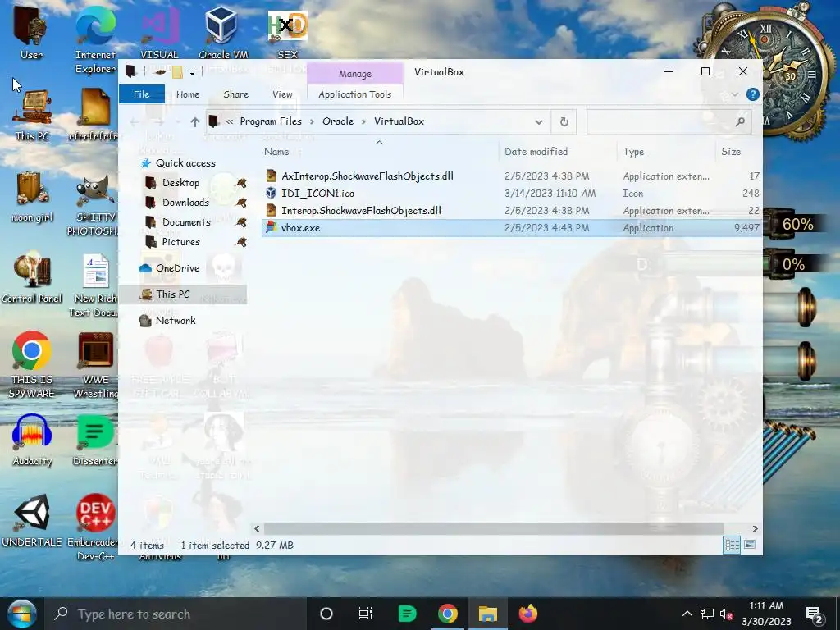Viewport: 840px width, 630px height.
Task: Open Task View on taskbar
Action: pyautogui.click(x=365, y=614)
